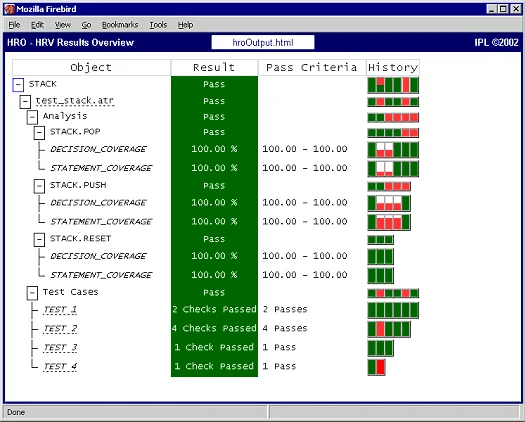This screenshot has width=525, height=422.
Task: Open the Go menu
Action: pyautogui.click(x=86, y=25)
